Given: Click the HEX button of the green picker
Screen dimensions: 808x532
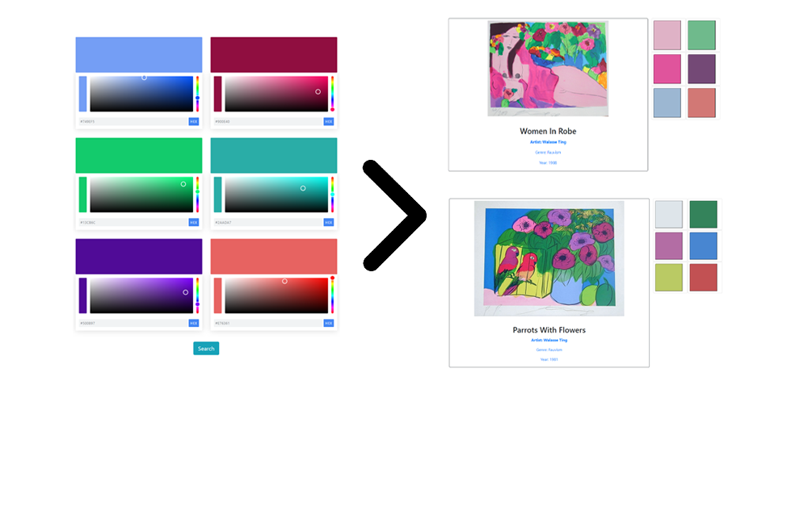Looking at the screenshot, I should coord(194,223).
